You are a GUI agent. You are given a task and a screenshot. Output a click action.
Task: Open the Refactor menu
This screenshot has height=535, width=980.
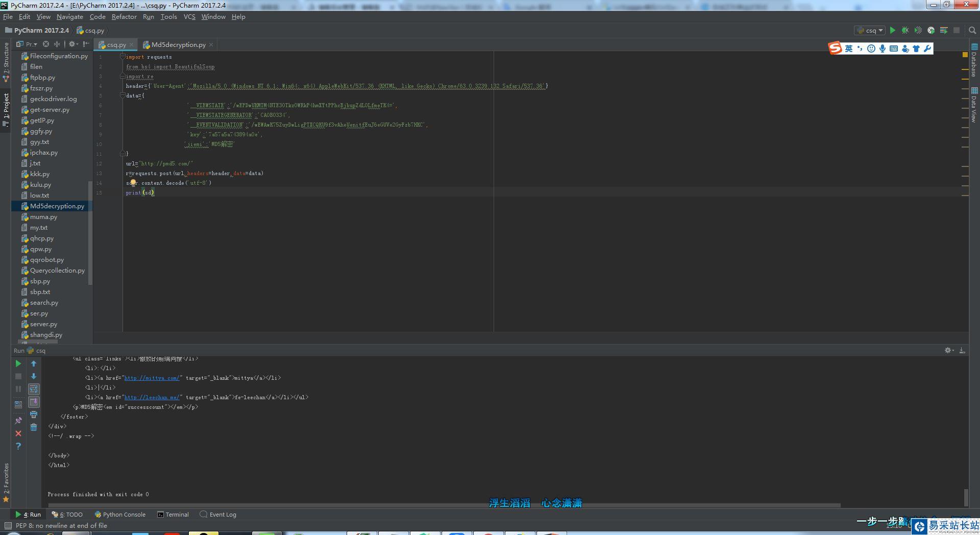(124, 17)
